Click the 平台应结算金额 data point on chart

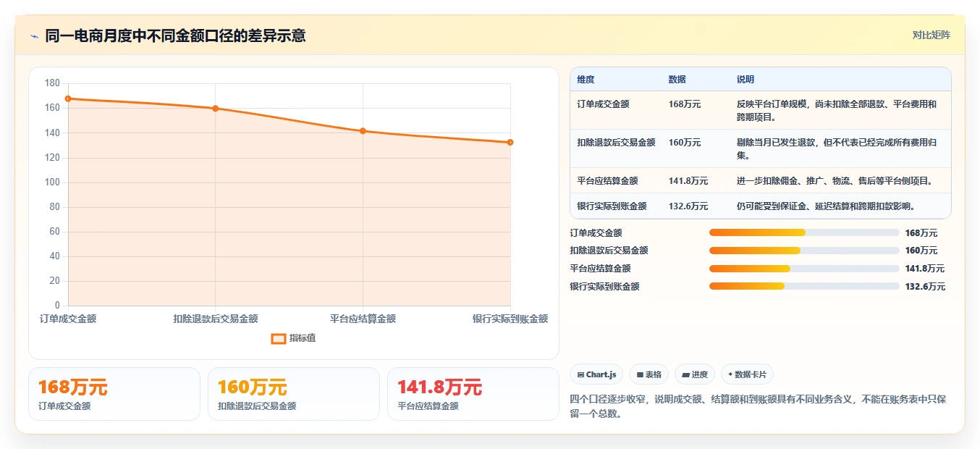click(363, 131)
